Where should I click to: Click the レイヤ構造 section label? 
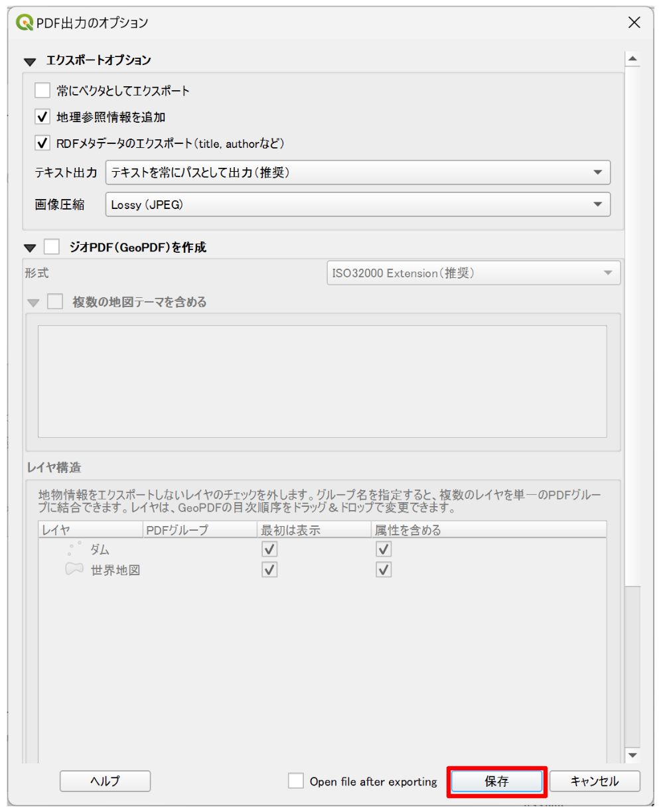tap(54, 468)
